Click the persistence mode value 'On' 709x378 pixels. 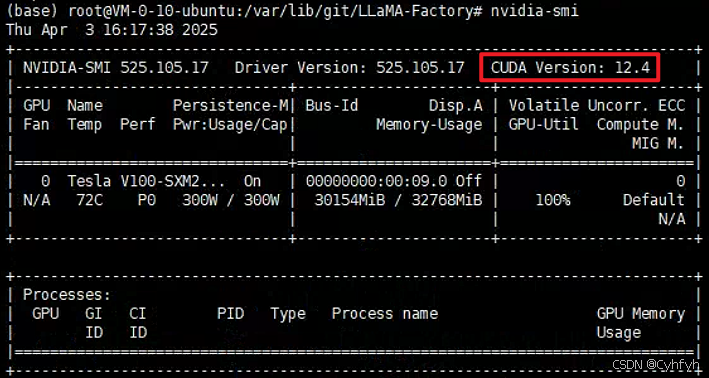(x=252, y=181)
